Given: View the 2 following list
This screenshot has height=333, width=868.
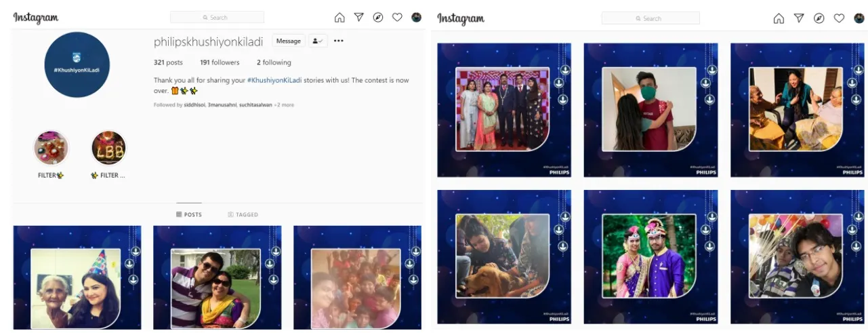Looking at the screenshot, I should [x=274, y=62].
